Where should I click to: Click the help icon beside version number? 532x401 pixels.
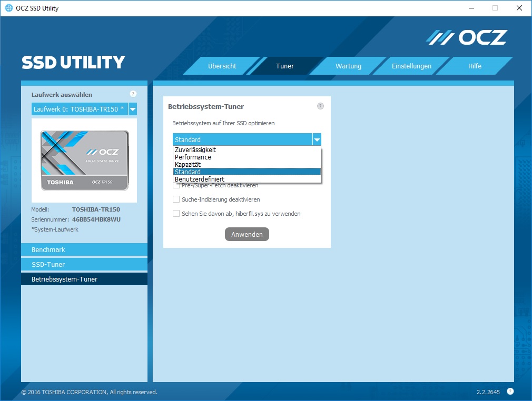point(510,392)
